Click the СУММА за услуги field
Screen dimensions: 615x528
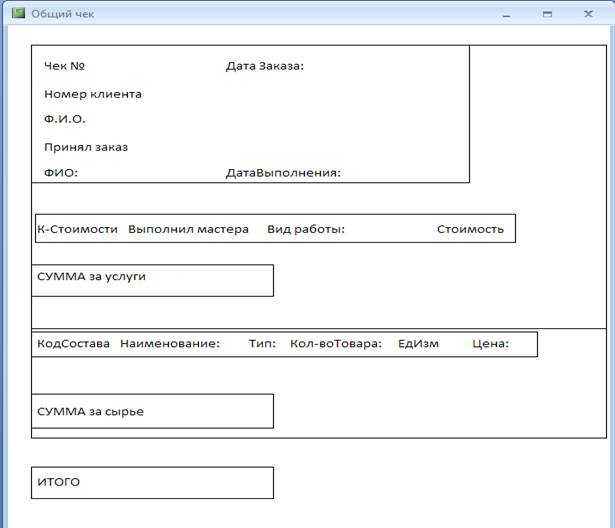pos(153,280)
